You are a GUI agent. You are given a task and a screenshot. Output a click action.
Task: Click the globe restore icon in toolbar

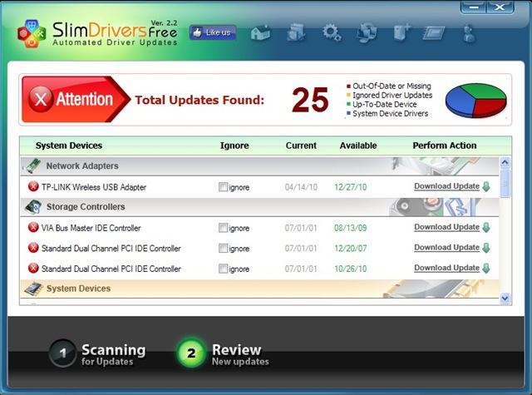click(367, 32)
